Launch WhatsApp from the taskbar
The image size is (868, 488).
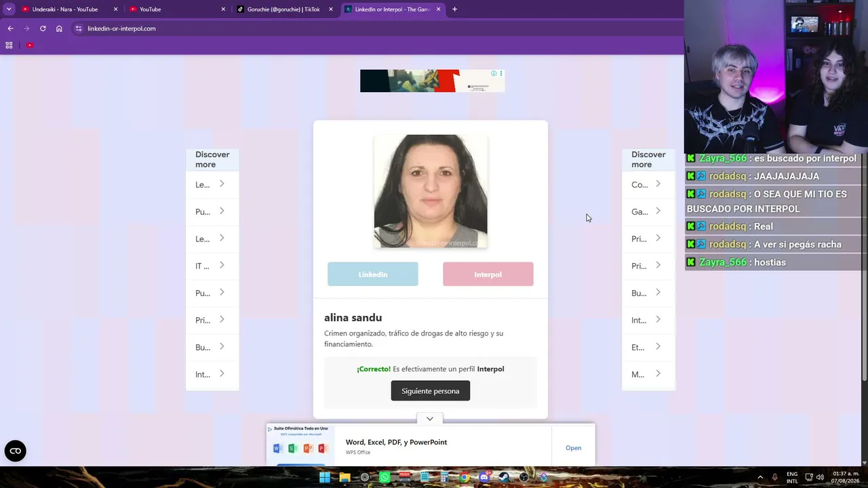(x=384, y=477)
